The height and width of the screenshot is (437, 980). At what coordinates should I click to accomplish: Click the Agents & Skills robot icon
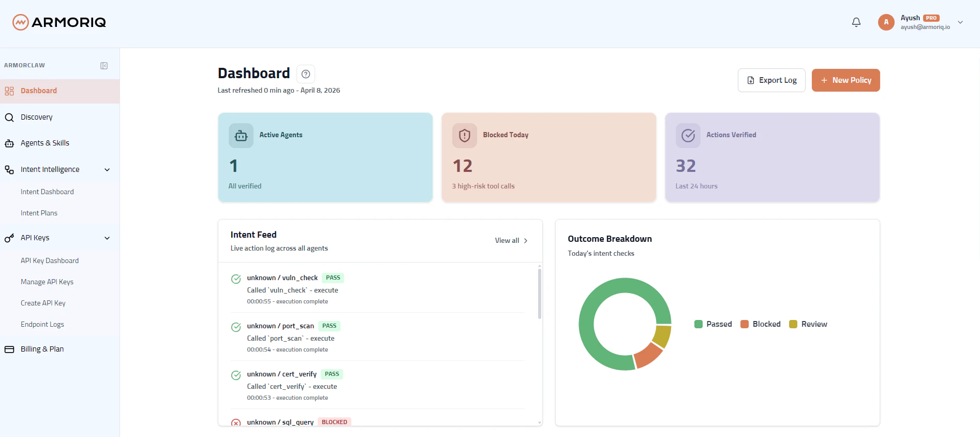point(9,143)
